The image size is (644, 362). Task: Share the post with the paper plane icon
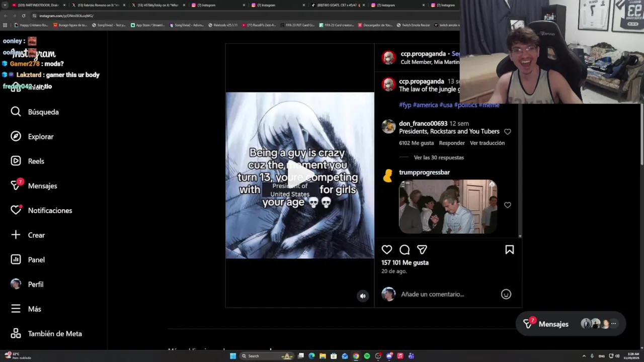pos(422,250)
